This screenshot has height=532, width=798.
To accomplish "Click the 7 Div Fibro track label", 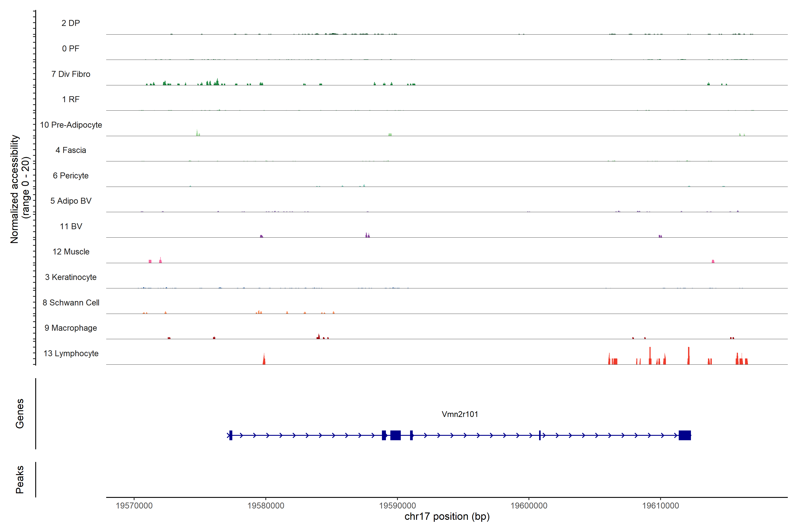I will click(x=70, y=74).
